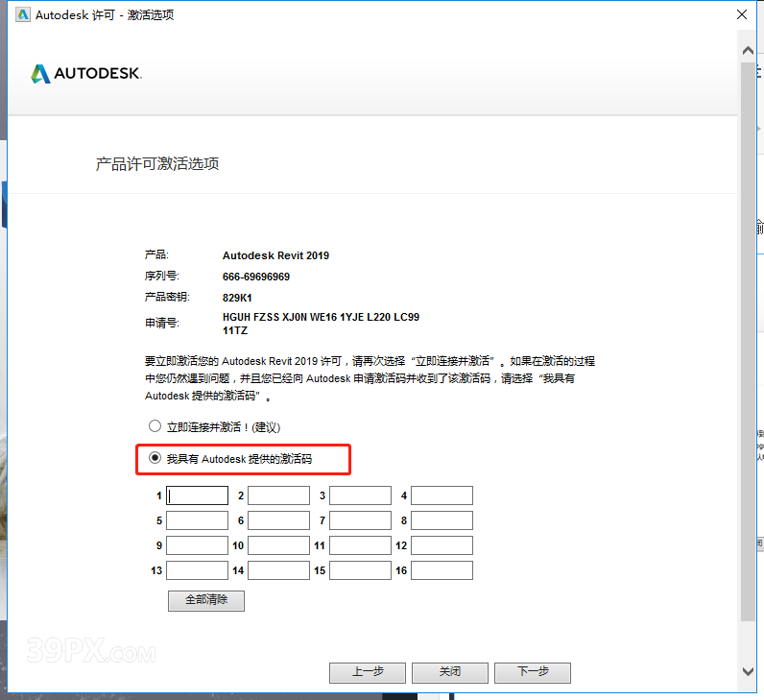
Task: Click the vertical scrollbar thumb
Action: pyautogui.click(x=748, y=341)
